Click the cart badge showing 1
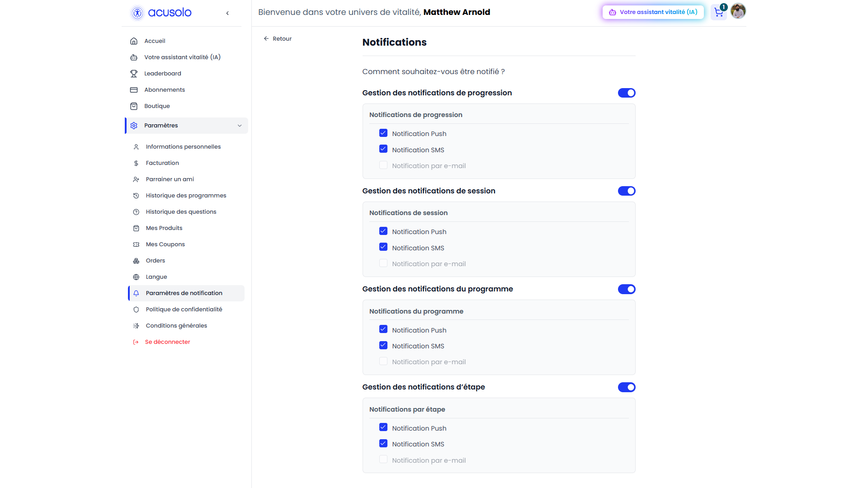 point(724,7)
